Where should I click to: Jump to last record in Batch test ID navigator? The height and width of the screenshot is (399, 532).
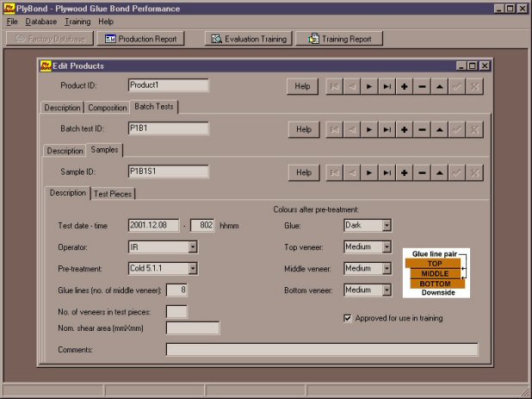[387, 129]
